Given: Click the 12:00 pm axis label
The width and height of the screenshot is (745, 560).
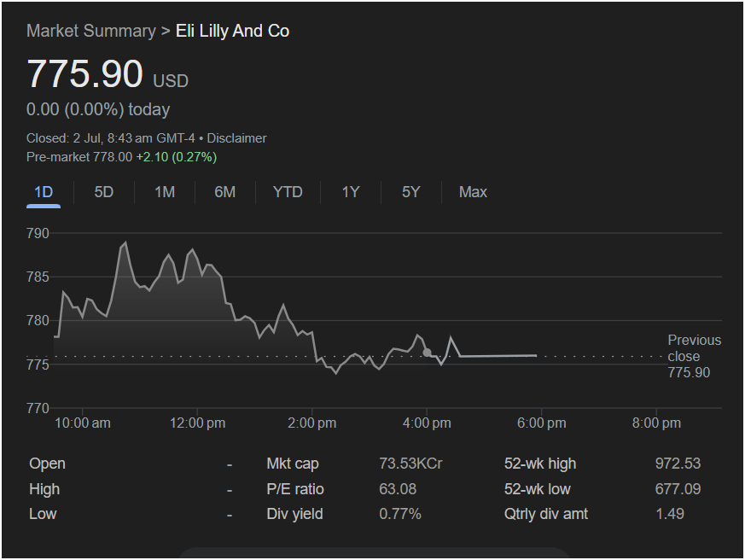Looking at the screenshot, I should coord(197,423).
